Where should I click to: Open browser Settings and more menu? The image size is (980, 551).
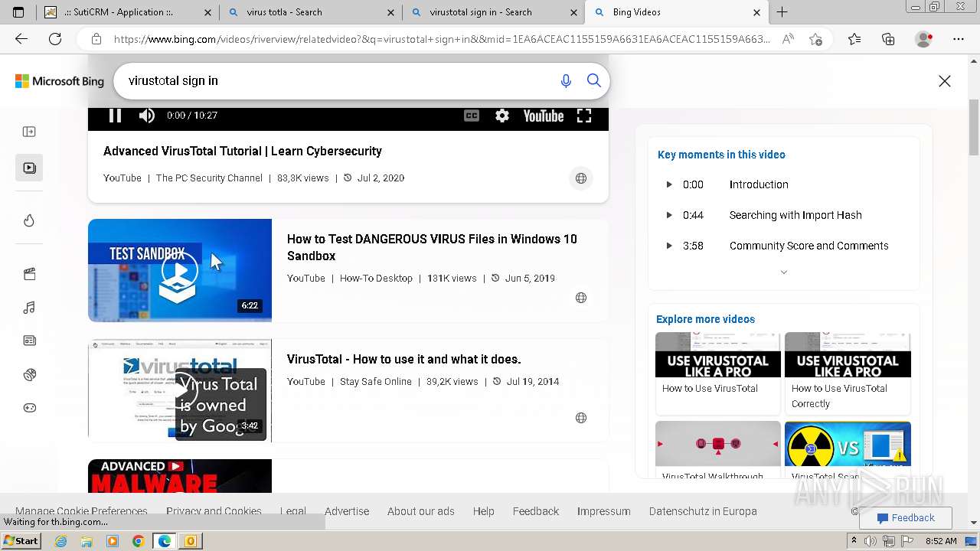[959, 39]
